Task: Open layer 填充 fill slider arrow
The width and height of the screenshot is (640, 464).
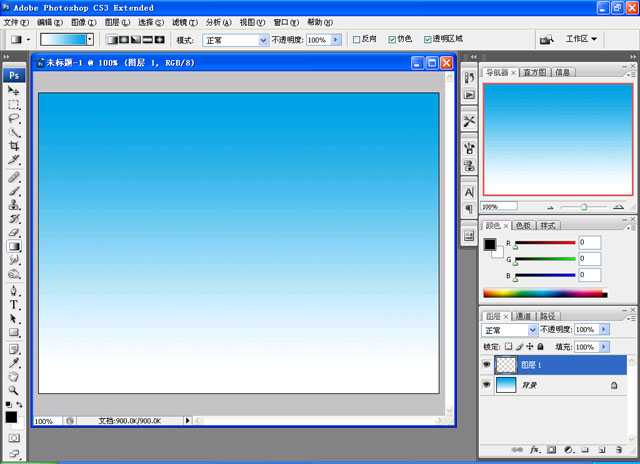Action: [x=604, y=347]
